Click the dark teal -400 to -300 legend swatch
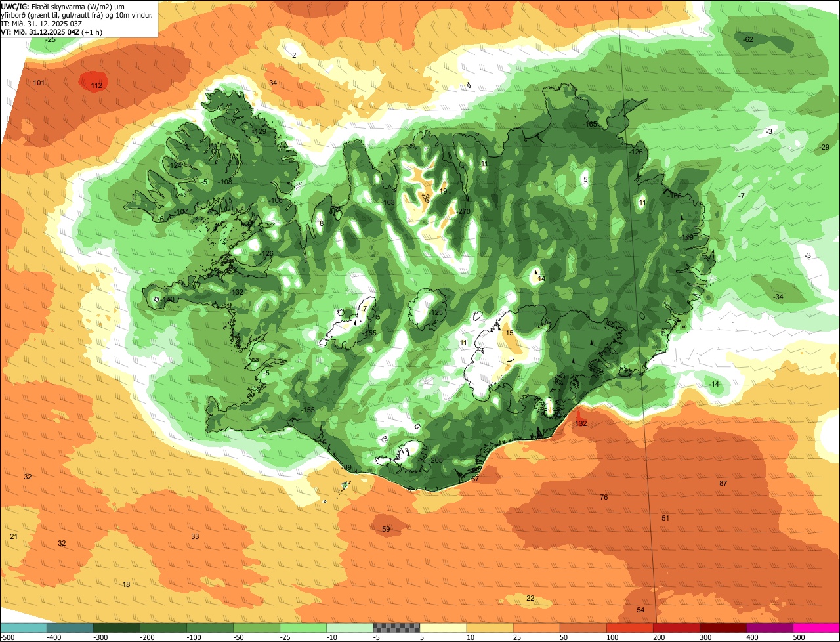The width and height of the screenshot is (840, 642). click(x=70, y=628)
